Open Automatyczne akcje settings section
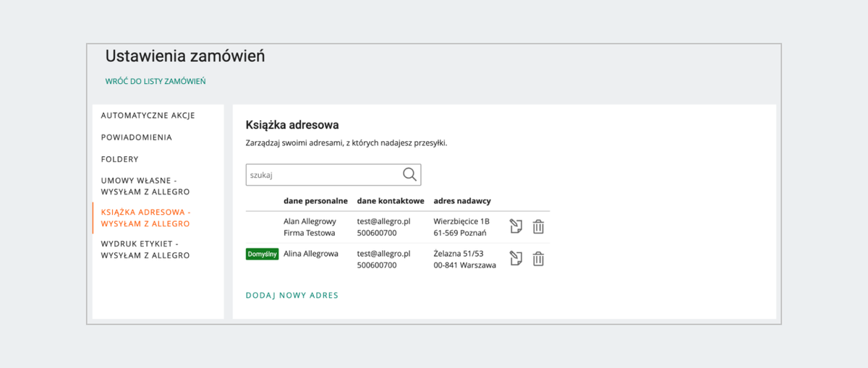Image resolution: width=868 pixels, height=368 pixels. [x=148, y=115]
